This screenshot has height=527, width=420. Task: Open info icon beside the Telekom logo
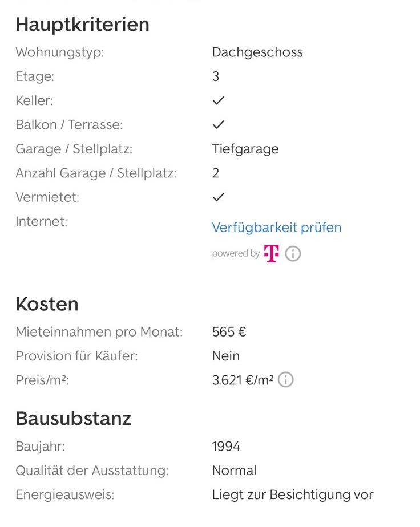click(x=293, y=253)
